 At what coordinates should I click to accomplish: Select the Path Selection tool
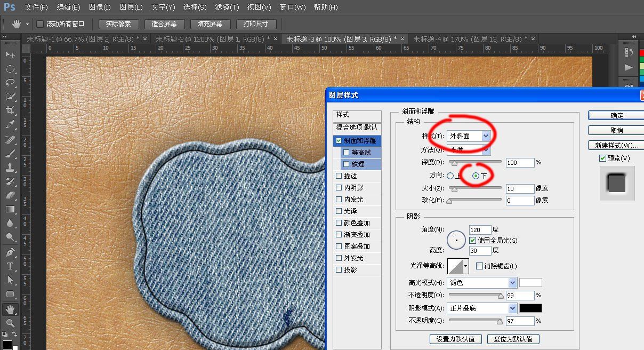pos(10,280)
